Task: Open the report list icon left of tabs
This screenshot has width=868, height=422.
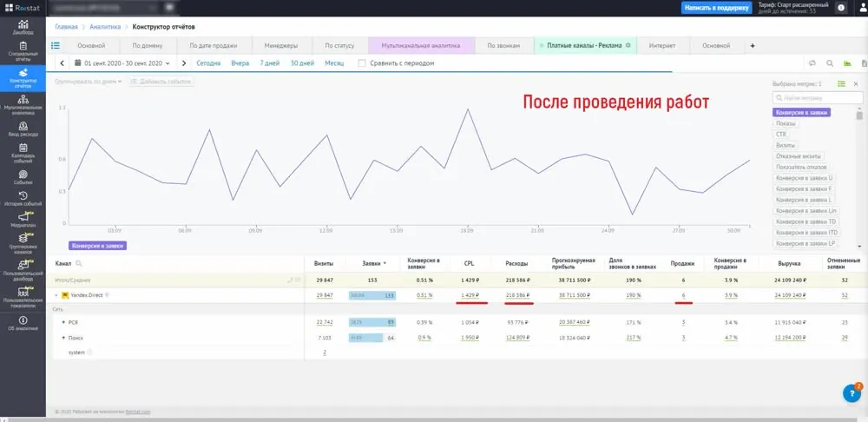Action: 56,45
